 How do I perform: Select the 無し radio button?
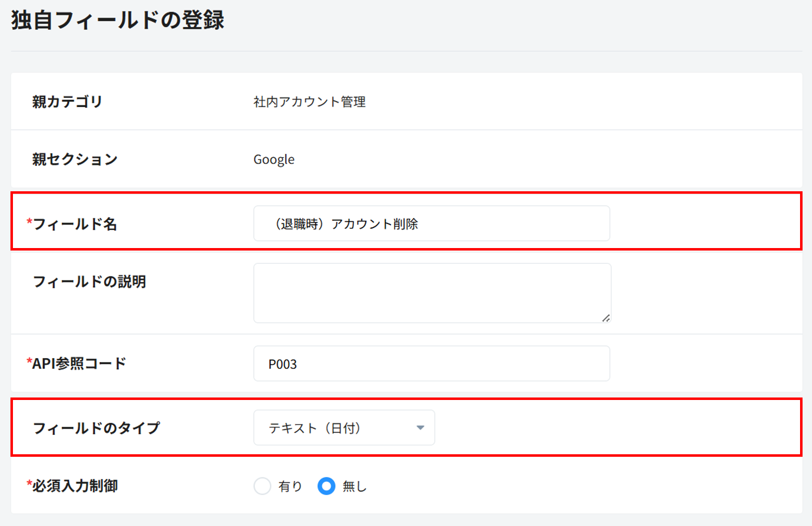[x=327, y=486]
